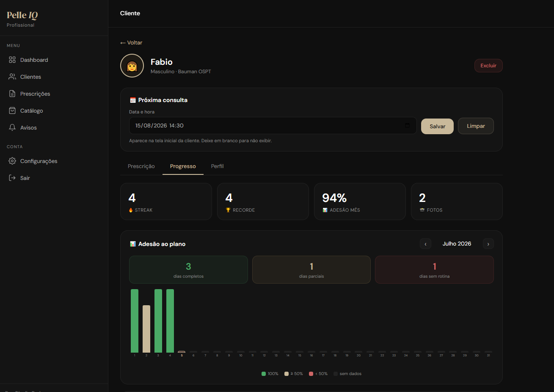Open the Clientes people icon
554x392 pixels.
12,77
